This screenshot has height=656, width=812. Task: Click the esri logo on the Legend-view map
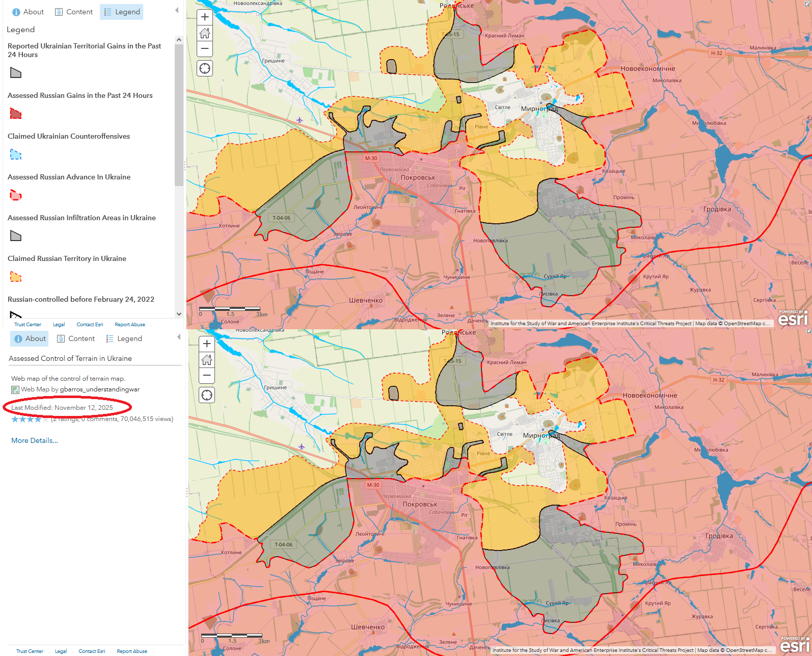point(793,318)
